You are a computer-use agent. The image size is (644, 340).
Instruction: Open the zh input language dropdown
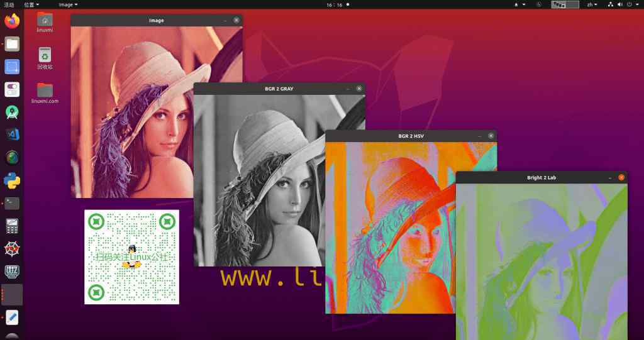point(592,5)
